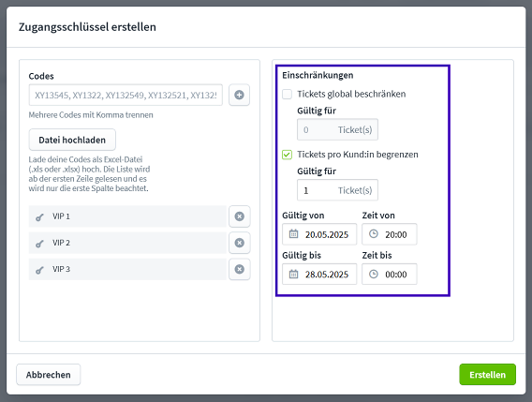Click the key icon beside VIP 3

coord(39,270)
